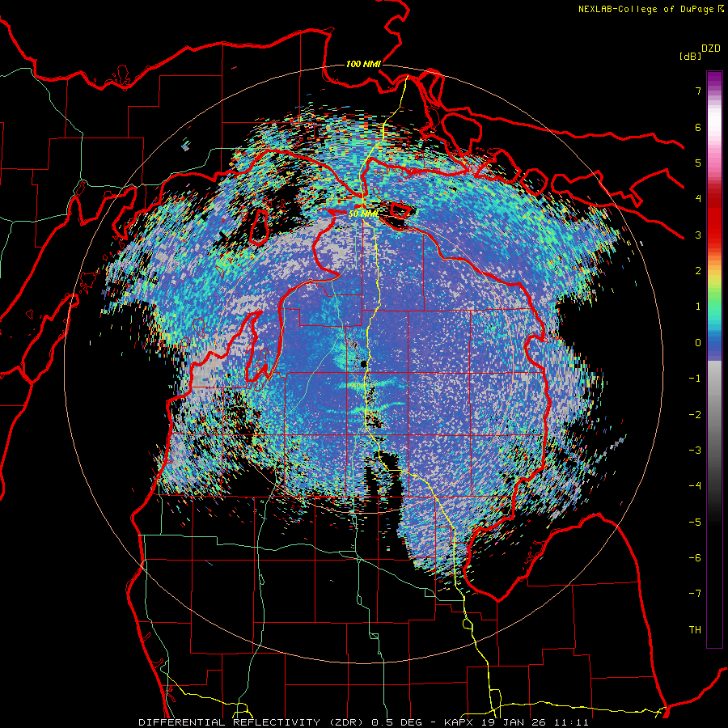This screenshot has width=728, height=728.
Task: Click the 7 value on color scale
Action: click(x=698, y=91)
